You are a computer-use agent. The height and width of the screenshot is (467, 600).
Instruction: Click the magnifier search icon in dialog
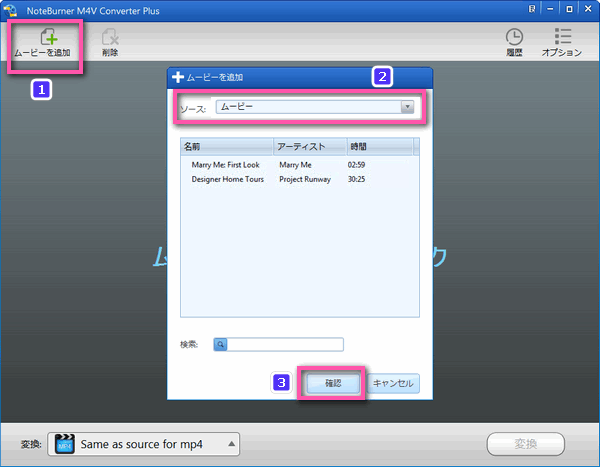click(220, 345)
